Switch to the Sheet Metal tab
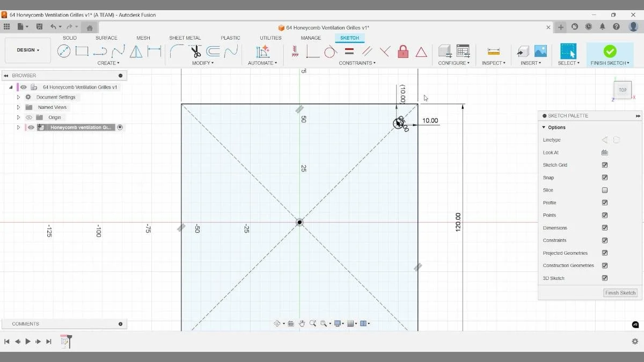644x362 pixels. click(185, 38)
